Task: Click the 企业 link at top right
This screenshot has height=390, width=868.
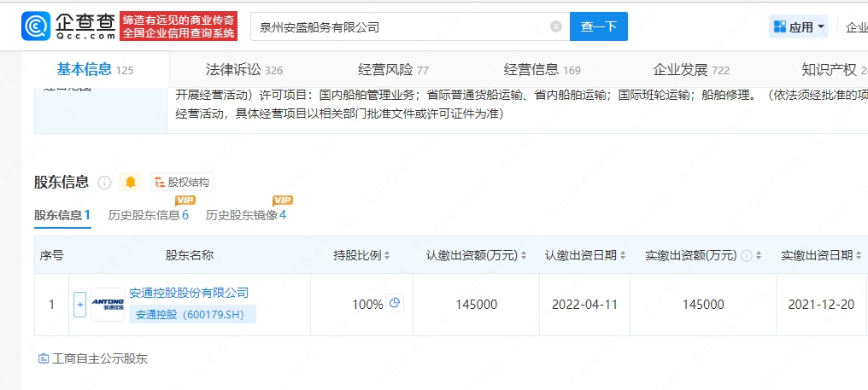Action: [x=857, y=27]
